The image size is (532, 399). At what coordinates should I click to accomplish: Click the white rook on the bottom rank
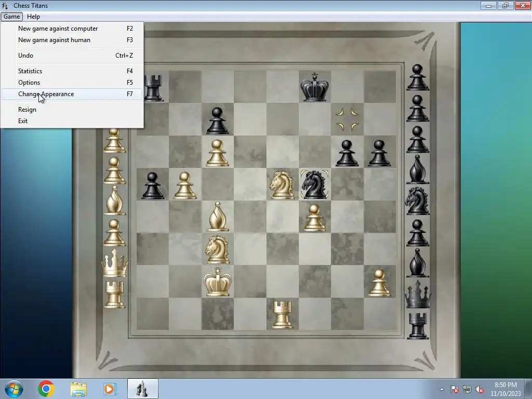pos(282,314)
